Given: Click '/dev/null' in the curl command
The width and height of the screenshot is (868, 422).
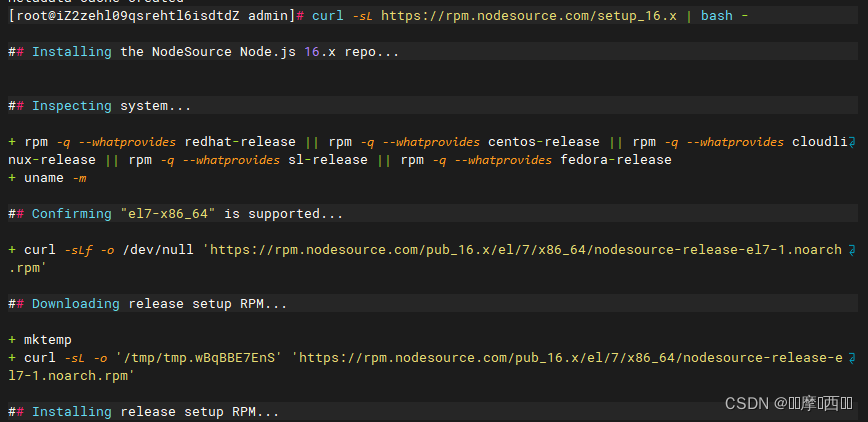Looking at the screenshot, I should coord(158,250).
